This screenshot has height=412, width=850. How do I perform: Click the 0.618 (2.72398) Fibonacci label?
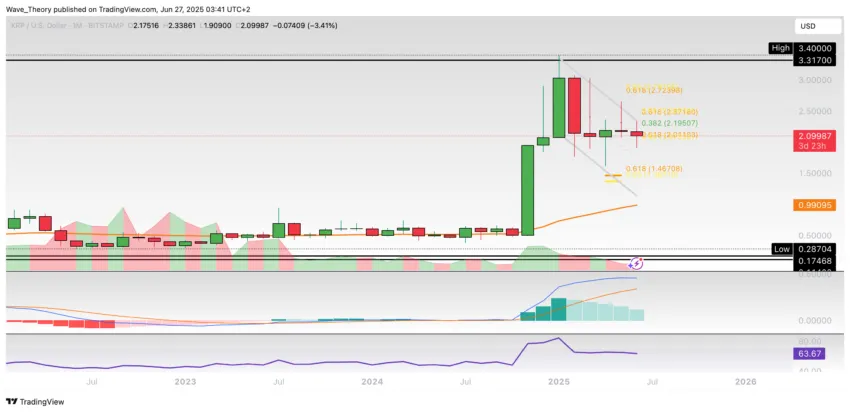(x=653, y=89)
